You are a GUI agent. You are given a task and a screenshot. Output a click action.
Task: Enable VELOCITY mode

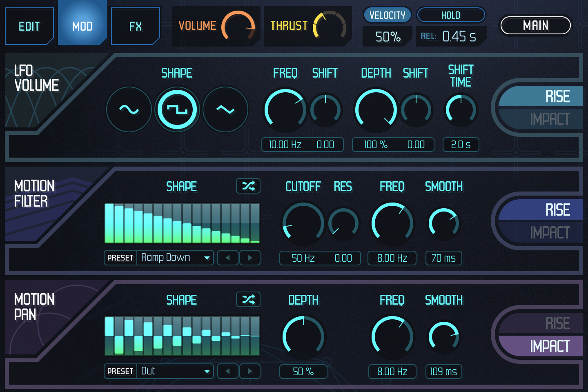point(387,15)
